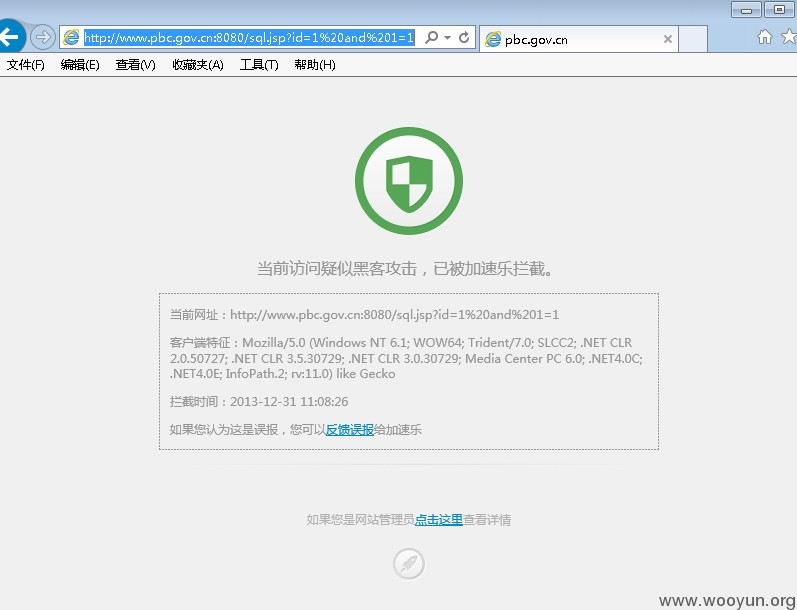Click the 点击这里 admin link
This screenshot has width=797, height=610.
click(x=439, y=520)
